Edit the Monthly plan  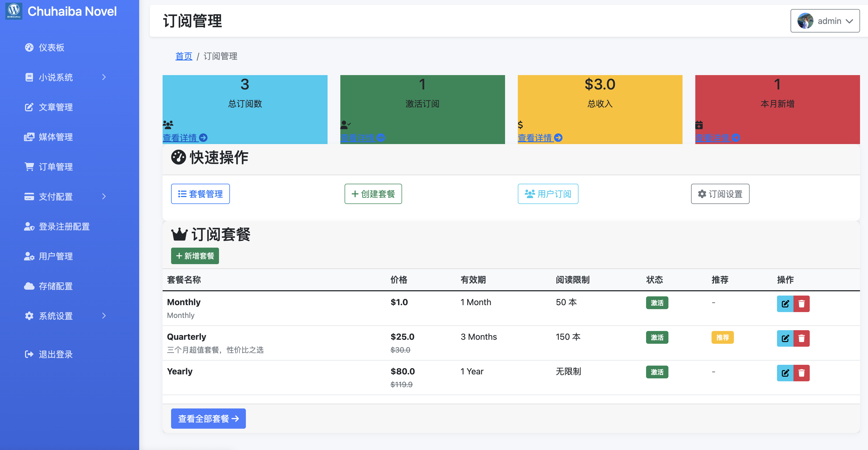click(785, 304)
